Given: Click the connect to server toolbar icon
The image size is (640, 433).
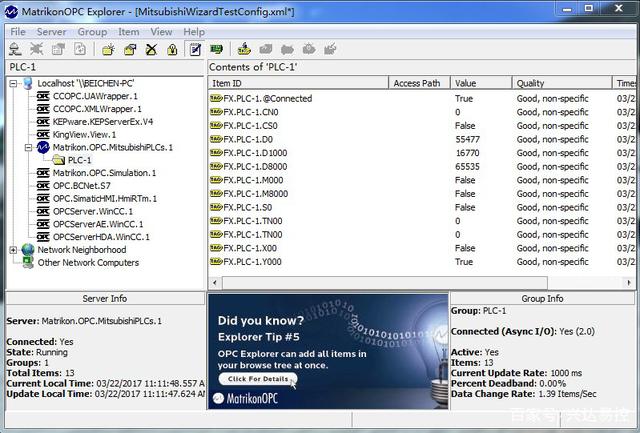Looking at the screenshot, I should pyautogui.click(x=17, y=48).
